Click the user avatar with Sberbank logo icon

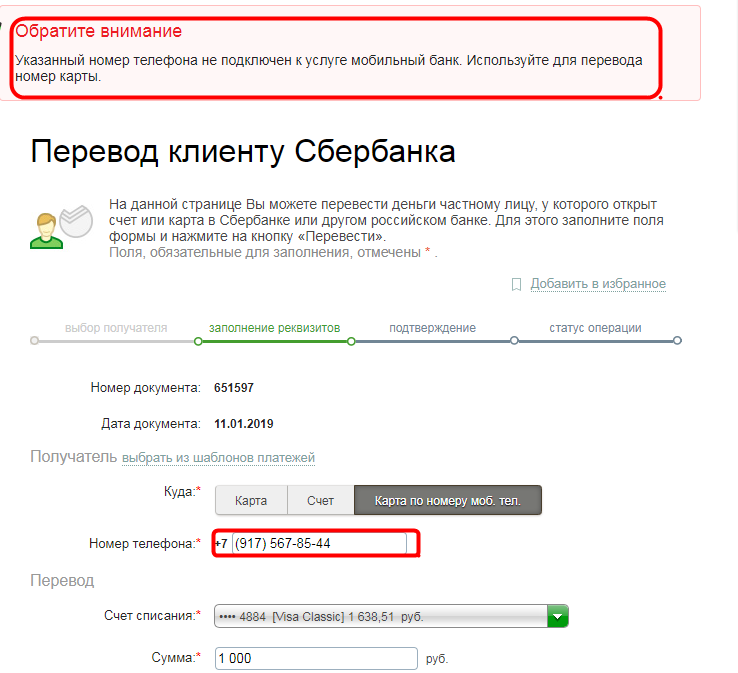point(61,227)
